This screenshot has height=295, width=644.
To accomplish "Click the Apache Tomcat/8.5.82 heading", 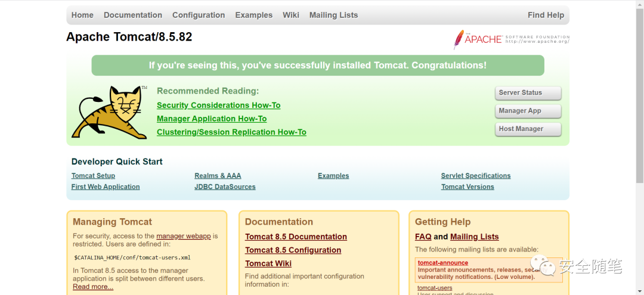I will pos(129,37).
